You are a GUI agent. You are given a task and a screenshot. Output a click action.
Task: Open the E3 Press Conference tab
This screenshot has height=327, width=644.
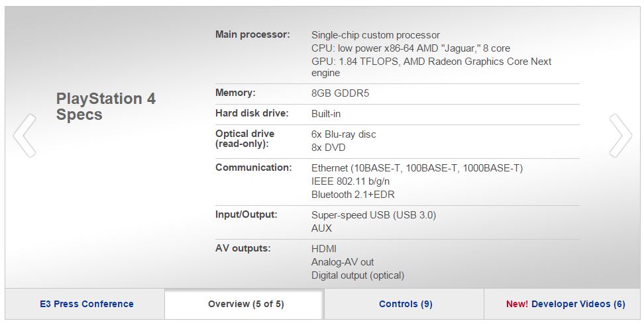point(85,304)
